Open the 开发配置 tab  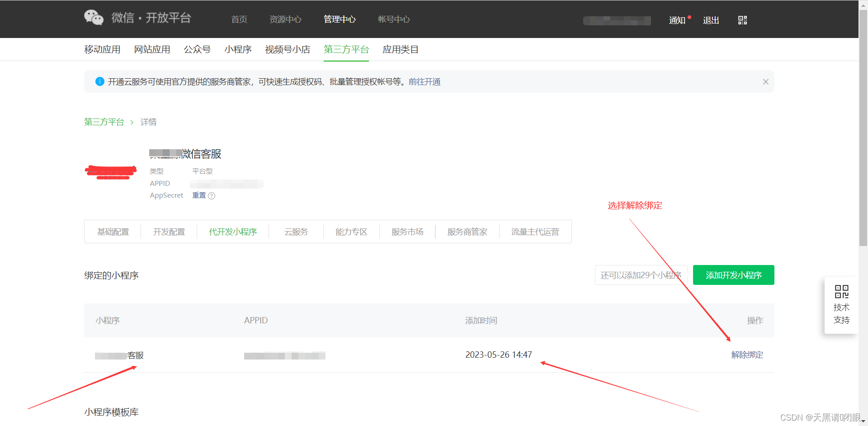(x=169, y=232)
